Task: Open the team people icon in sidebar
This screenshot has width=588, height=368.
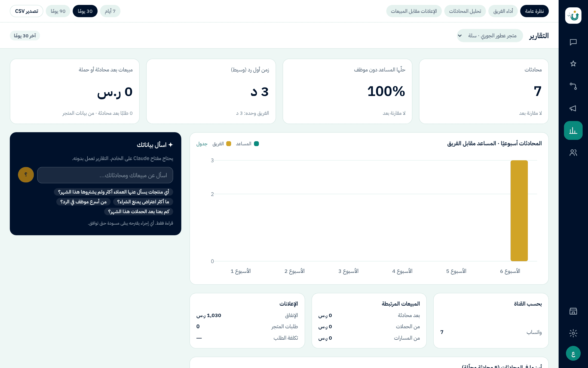Action: (x=573, y=153)
